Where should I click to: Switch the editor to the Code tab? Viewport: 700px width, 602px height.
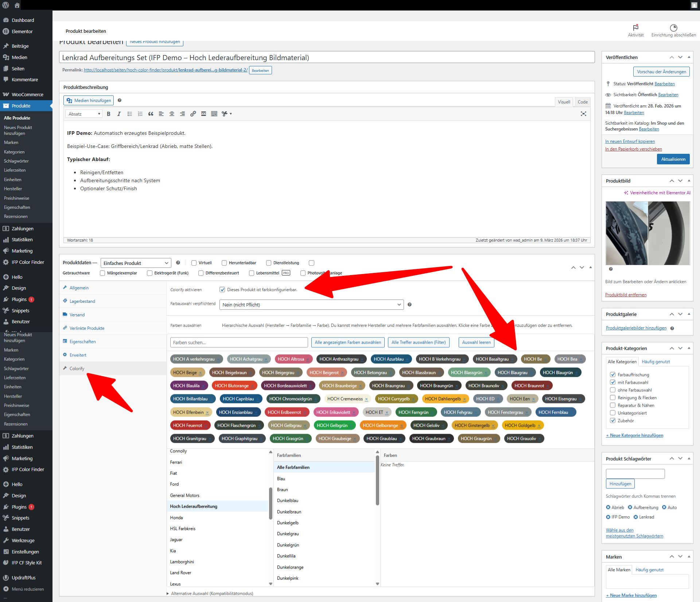point(582,102)
